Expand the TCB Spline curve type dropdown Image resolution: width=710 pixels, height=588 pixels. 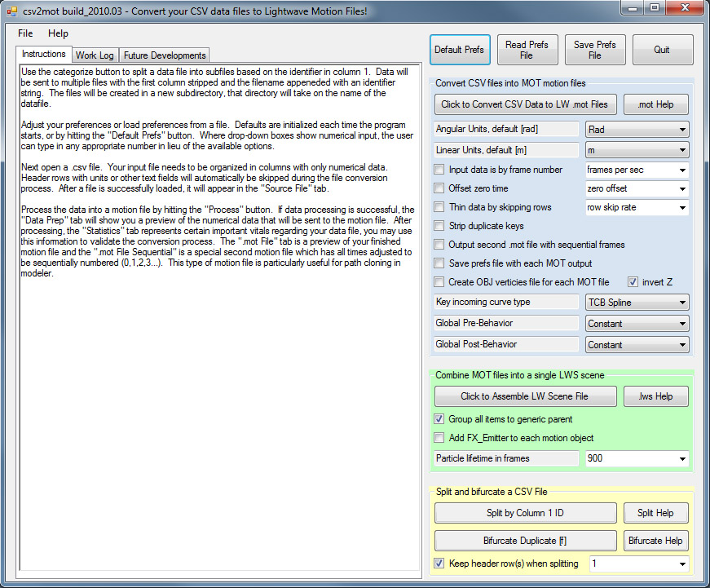point(637,302)
